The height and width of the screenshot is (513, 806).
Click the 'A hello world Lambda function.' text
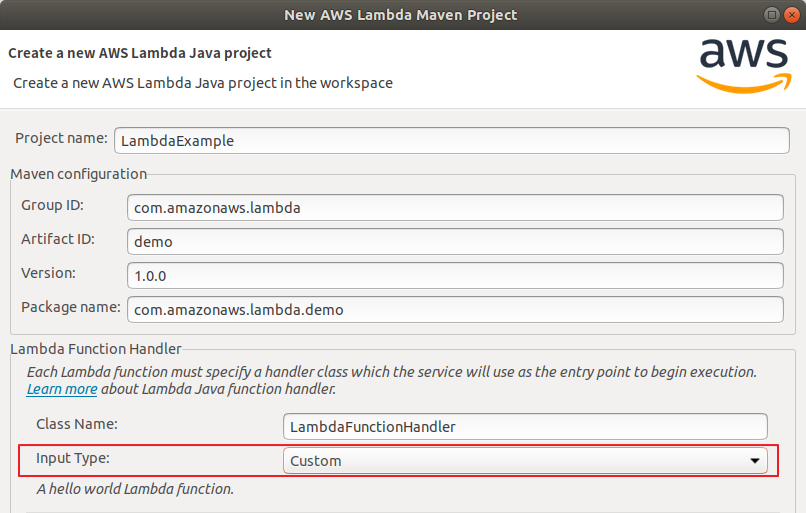[135, 489]
